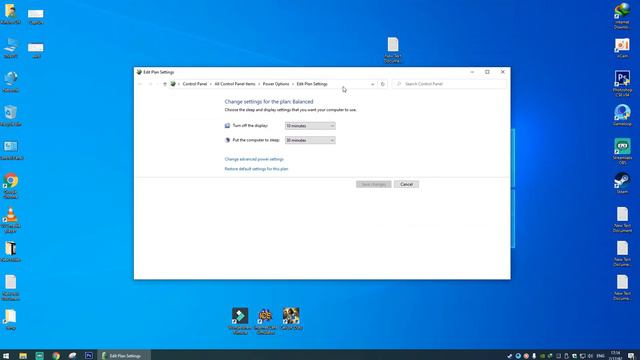640x360 pixels.
Task: Click the monitor icon beside Turn off display
Action: [x=227, y=126]
